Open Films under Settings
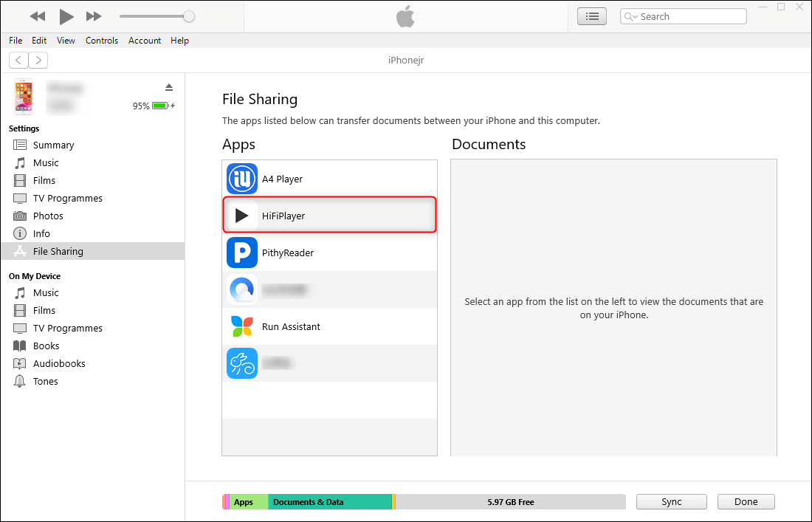 coord(44,180)
